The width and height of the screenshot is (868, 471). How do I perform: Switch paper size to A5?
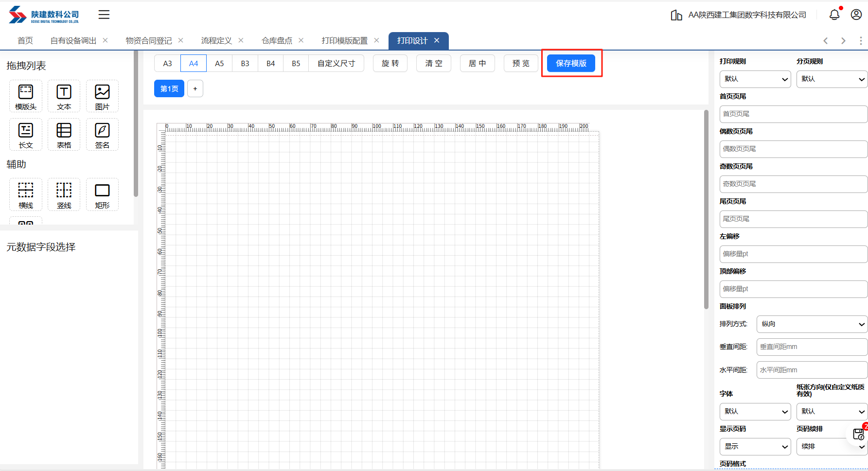coord(219,63)
